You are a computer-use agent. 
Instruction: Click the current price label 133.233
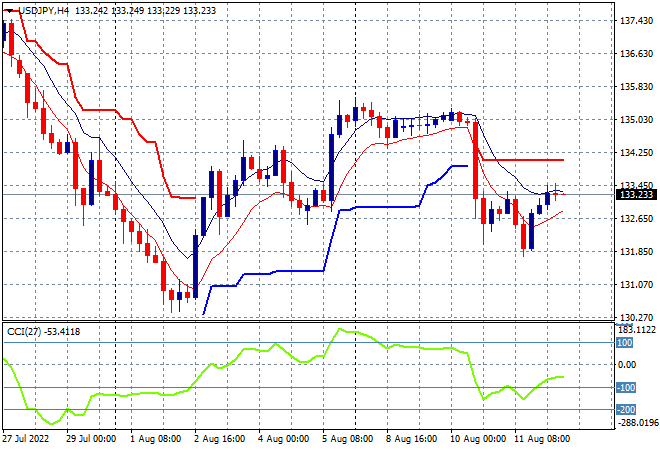636,194
